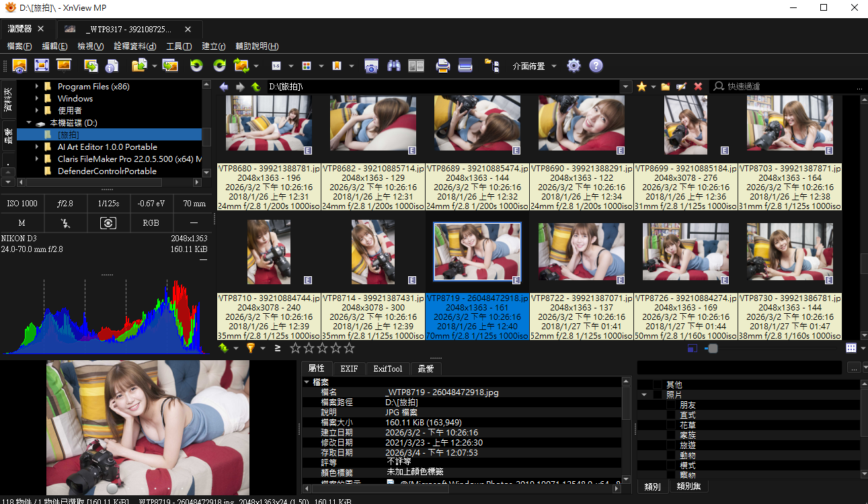Select the _WTP8722 thumbnail image
Screen dimensions: 868x504
point(582,252)
